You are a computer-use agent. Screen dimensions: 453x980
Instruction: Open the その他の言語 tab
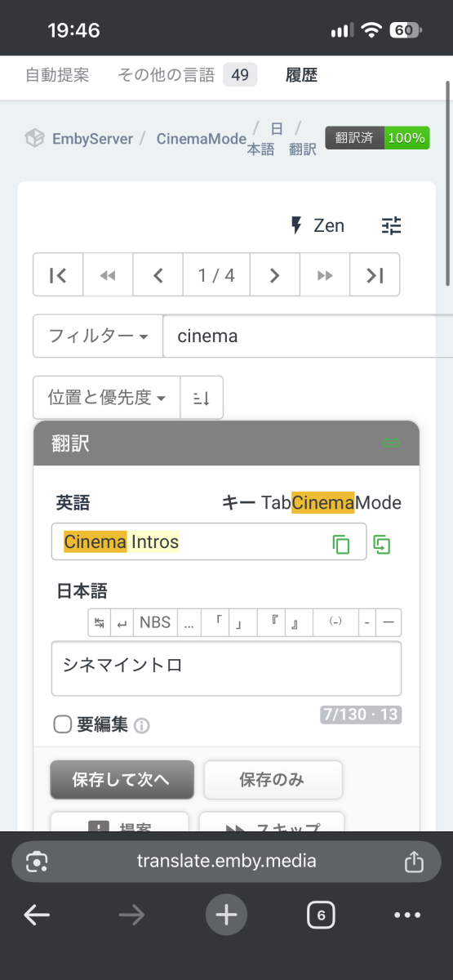(x=187, y=75)
